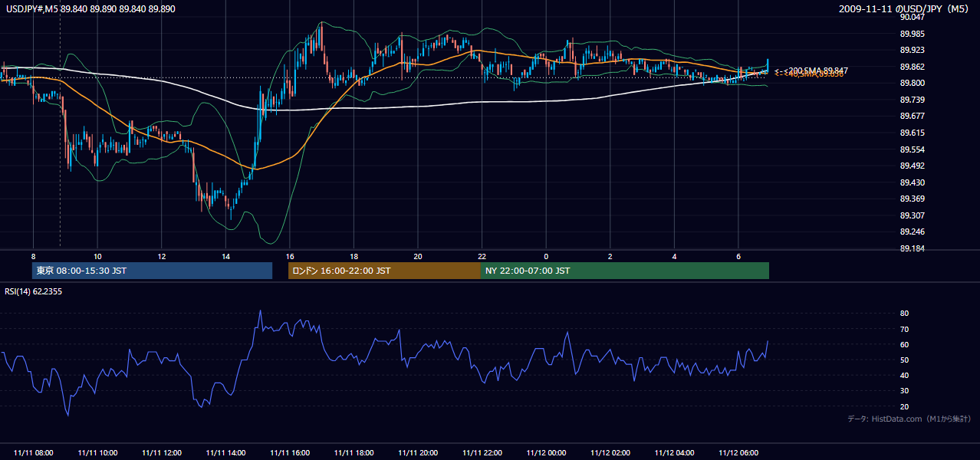
Task: Click price axis label 89.554
Action: coord(912,149)
